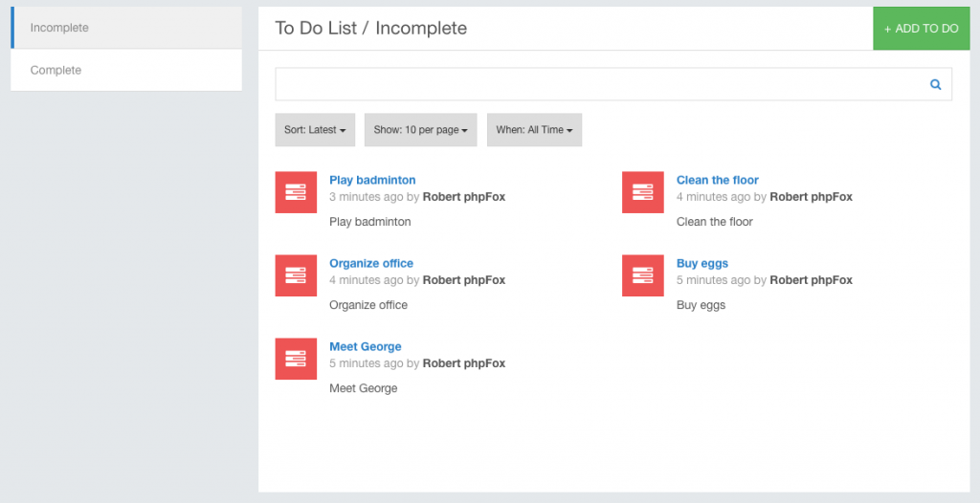Open the When: All Time filter
Viewport: 980px width, 503px height.
pos(534,130)
